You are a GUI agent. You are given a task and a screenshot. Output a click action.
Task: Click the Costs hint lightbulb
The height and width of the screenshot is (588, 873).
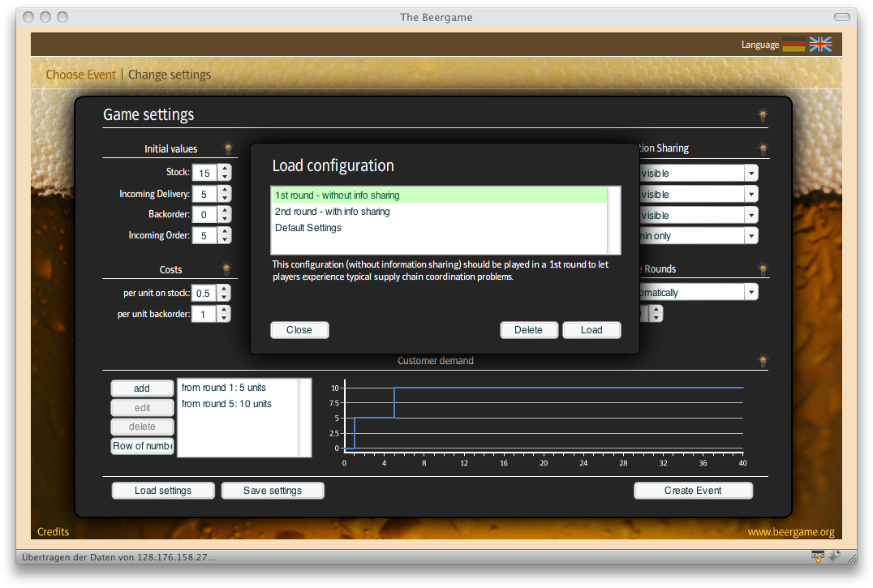click(x=226, y=268)
